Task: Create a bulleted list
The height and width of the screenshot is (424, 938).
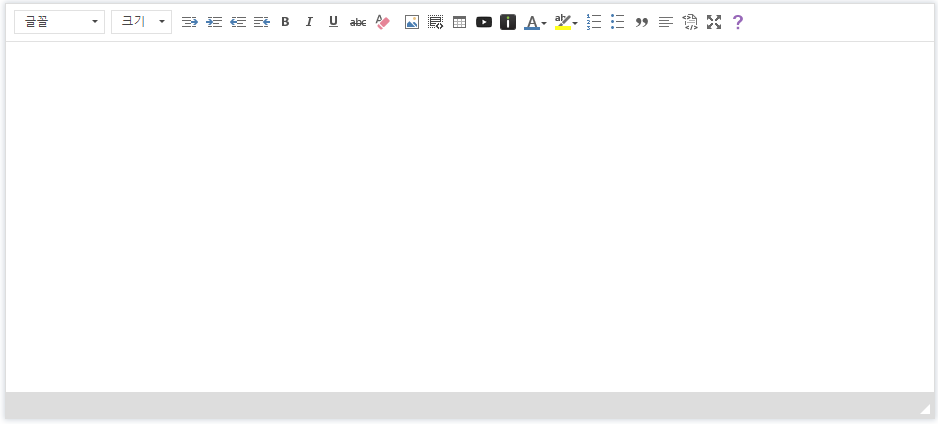Action: 618,22
